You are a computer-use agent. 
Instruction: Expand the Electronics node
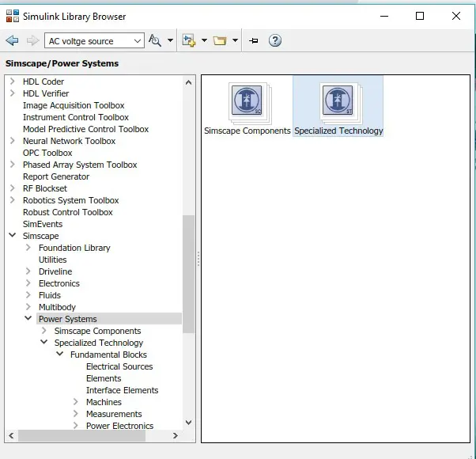coord(28,283)
